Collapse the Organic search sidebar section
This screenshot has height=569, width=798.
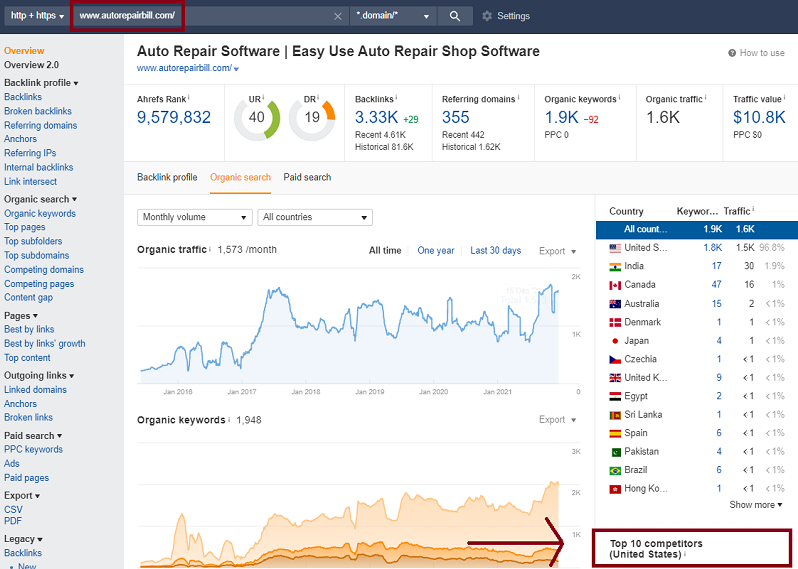click(x=40, y=200)
